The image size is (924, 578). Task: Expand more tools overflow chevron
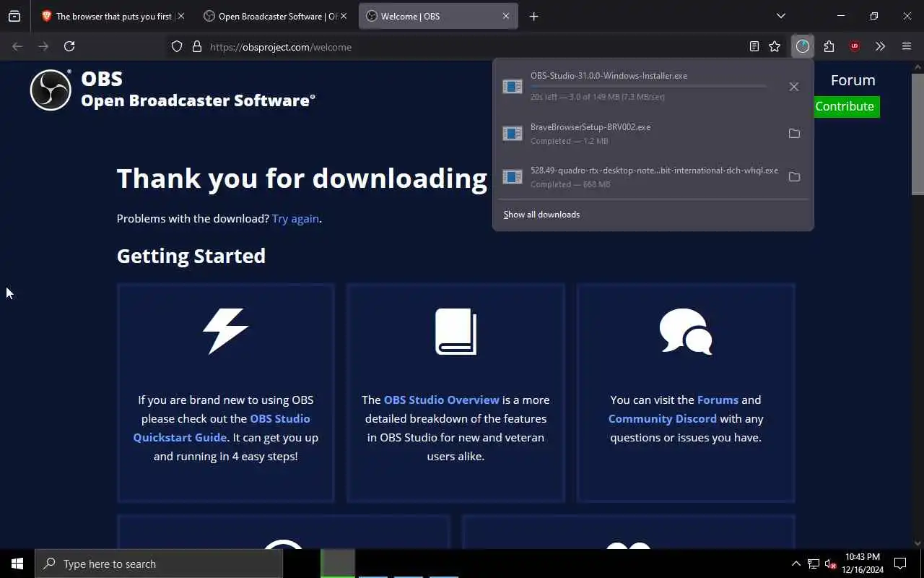pyautogui.click(x=880, y=46)
